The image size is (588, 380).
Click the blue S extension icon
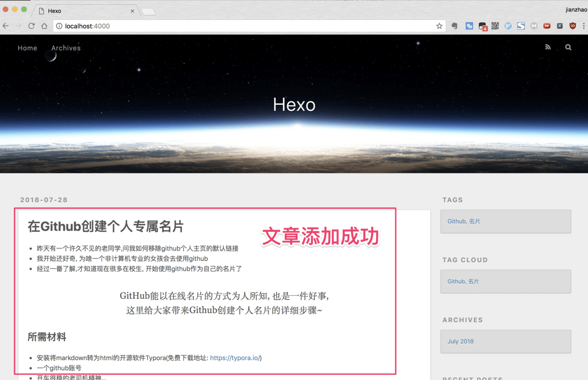521,26
